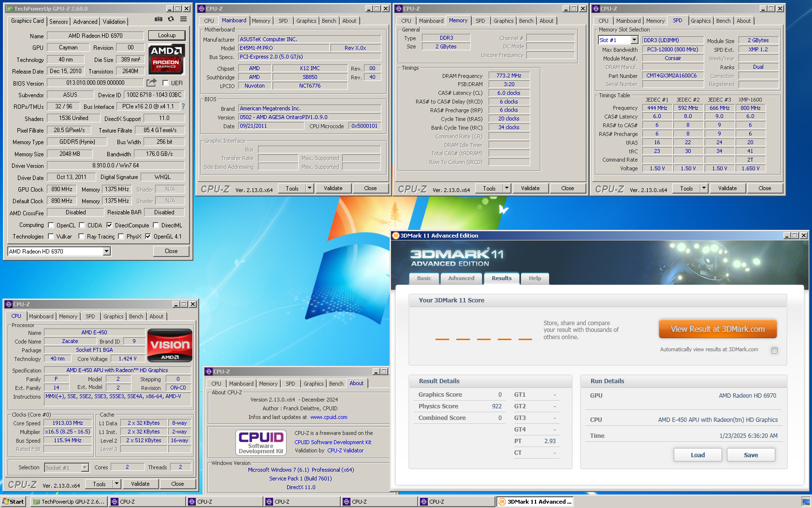Click the Tools button in CPU tab window
812x508 pixels.
click(x=99, y=484)
